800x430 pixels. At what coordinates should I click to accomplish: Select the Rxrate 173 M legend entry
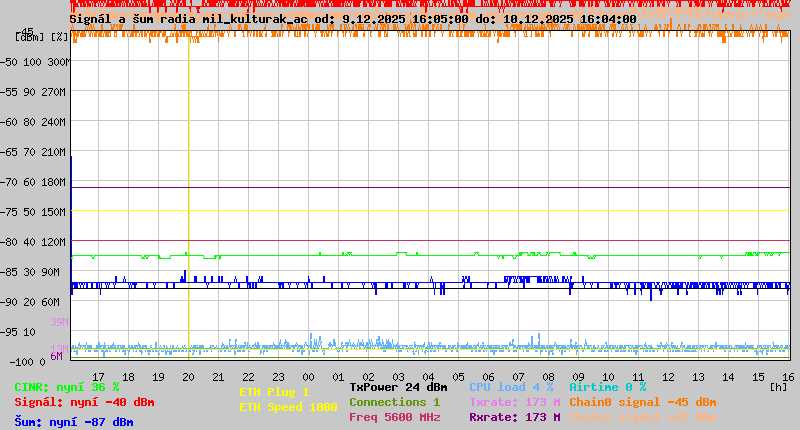click(514, 417)
